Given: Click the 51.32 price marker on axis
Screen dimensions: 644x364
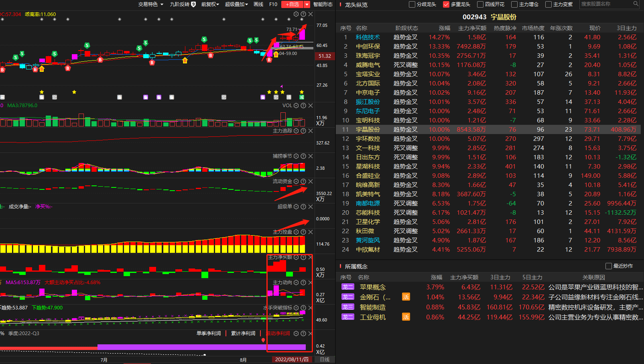Looking at the screenshot, I should coord(325,56).
